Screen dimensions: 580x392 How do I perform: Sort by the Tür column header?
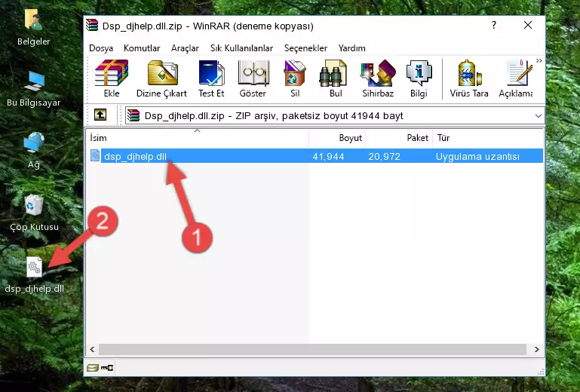point(488,137)
